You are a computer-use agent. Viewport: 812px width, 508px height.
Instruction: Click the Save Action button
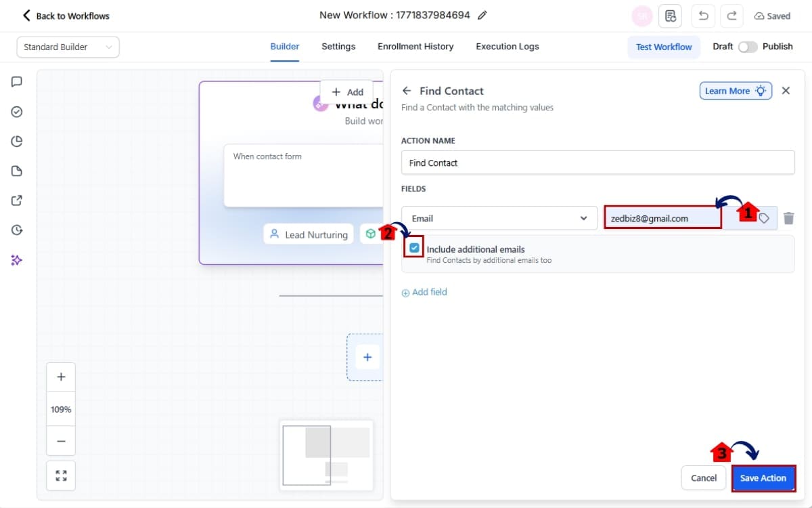coord(763,478)
